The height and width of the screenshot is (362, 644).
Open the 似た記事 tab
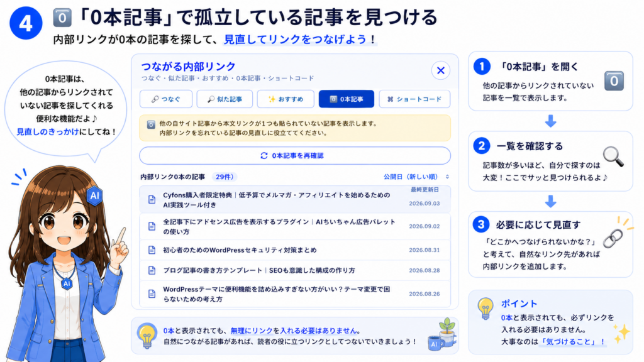click(x=225, y=99)
